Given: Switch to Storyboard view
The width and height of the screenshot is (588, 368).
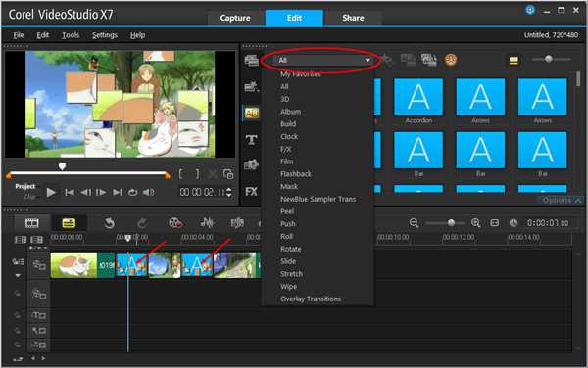Looking at the screenshot, I should click(32, 223).
